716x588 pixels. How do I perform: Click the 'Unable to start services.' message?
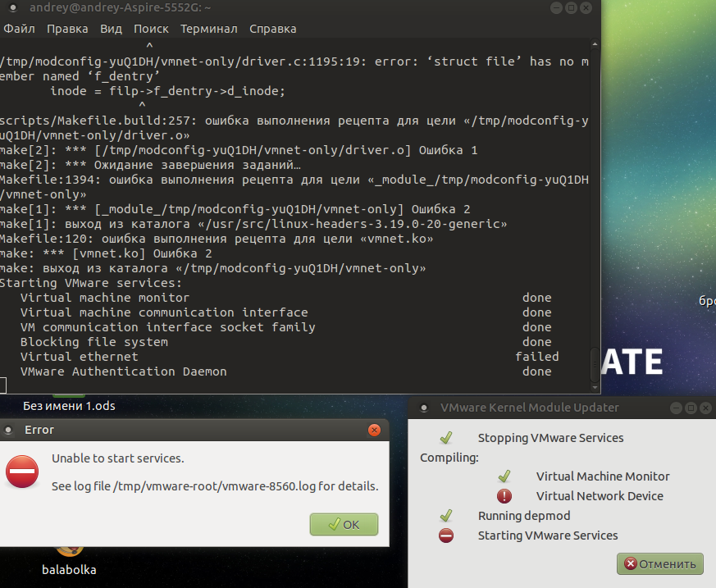tap(118, 458)
